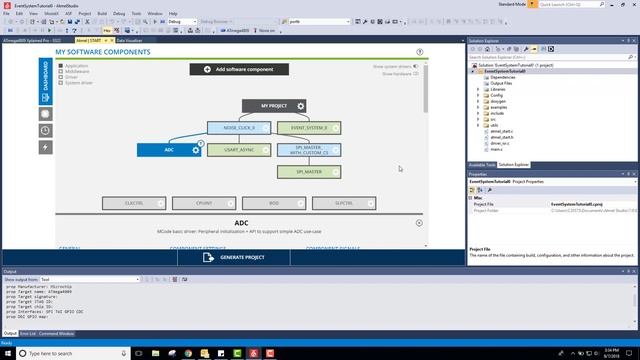Open the pin mux chip sidebar icon
640x360 pixels.
click(45, 114)
